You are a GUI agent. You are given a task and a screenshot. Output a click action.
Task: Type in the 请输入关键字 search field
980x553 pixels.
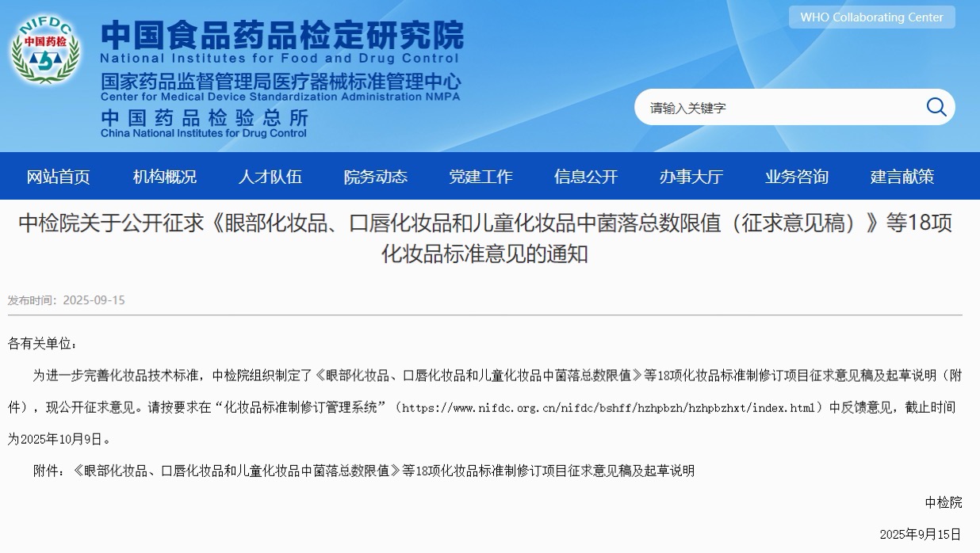click(x=777, y=108)
